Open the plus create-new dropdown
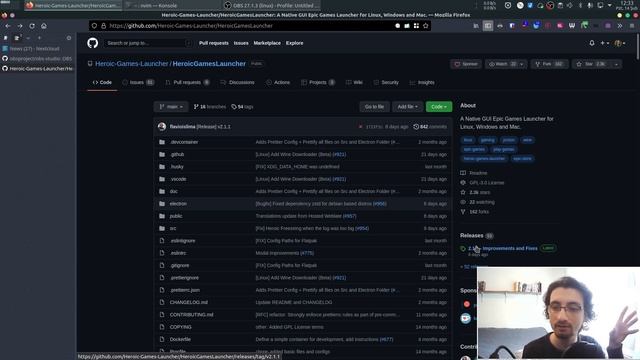 coord(604,43)
